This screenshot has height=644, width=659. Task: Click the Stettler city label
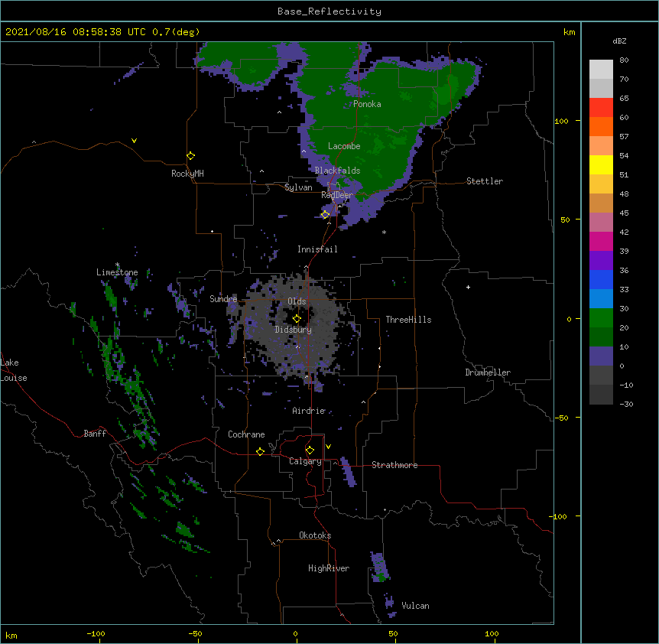point(485,181)
